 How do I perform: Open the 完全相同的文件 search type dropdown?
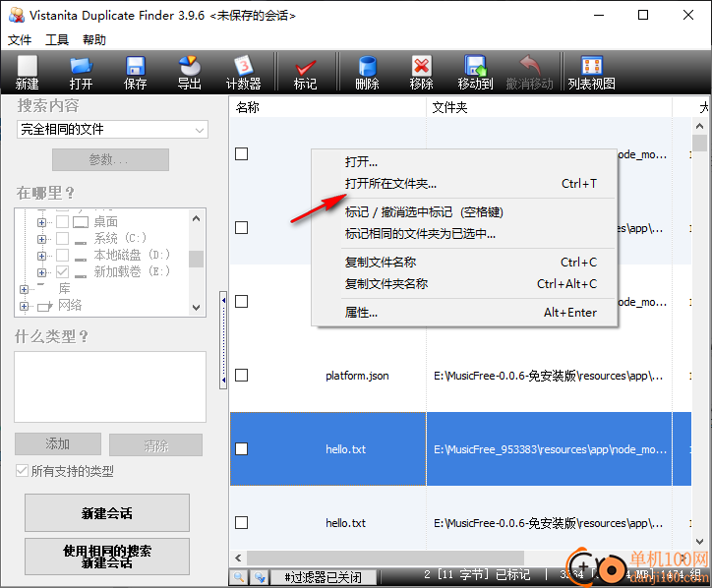[x=113, y=130]
